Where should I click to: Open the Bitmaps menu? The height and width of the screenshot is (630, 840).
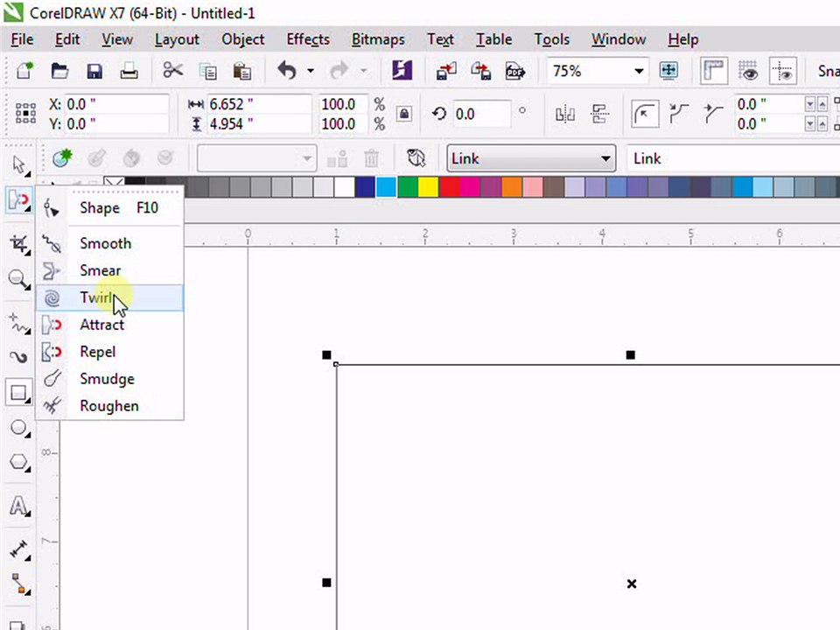378,39
